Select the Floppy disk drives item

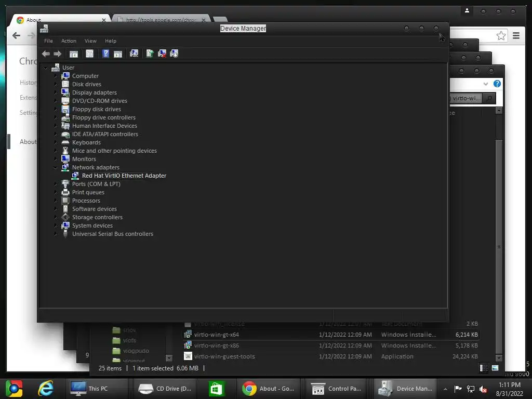[96, 109]
